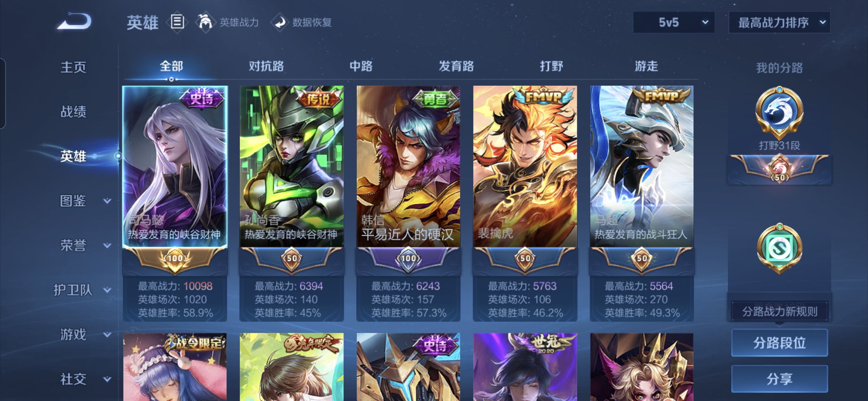Open 战绩 in the sidebar

pos(73,111)
